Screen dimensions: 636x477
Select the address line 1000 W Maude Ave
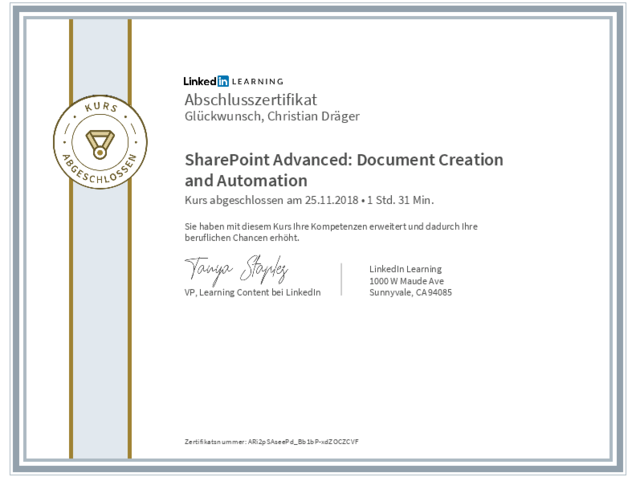[x=406, y=281]
